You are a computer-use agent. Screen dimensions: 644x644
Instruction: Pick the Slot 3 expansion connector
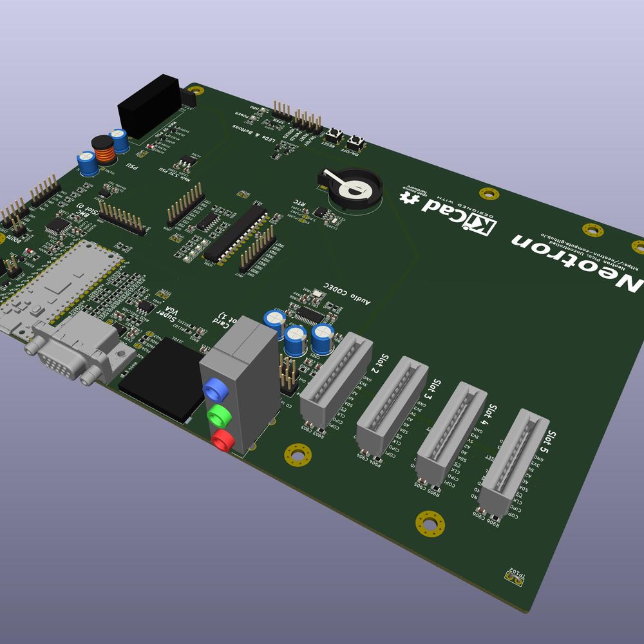tap(392, 405)
